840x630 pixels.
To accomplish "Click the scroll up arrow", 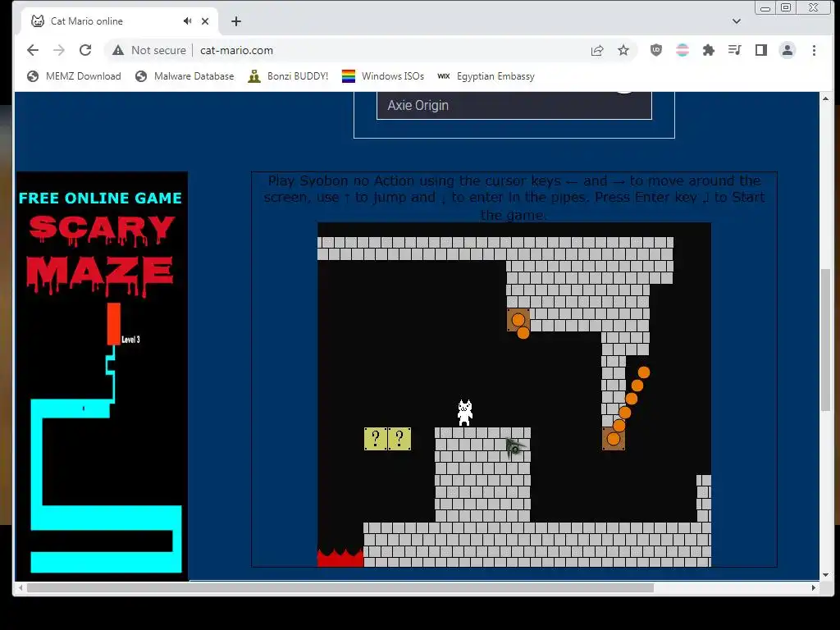I will pos(825,98).
